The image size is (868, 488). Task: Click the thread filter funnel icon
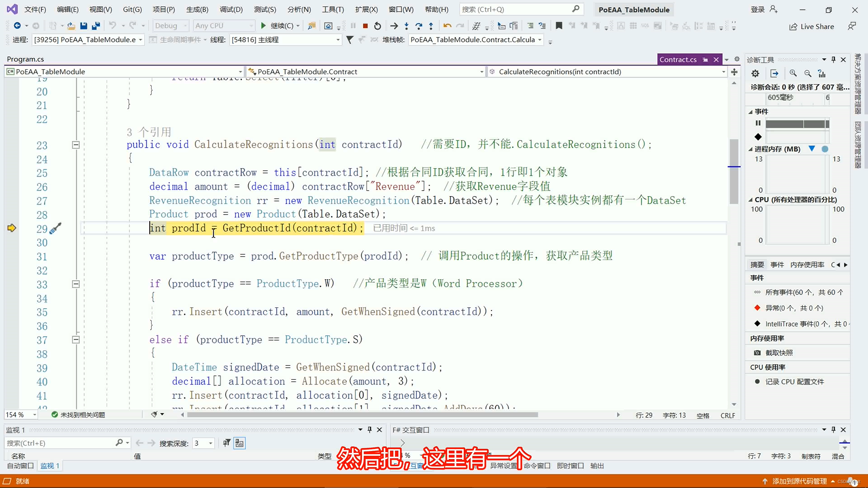[x=349, y=40]
